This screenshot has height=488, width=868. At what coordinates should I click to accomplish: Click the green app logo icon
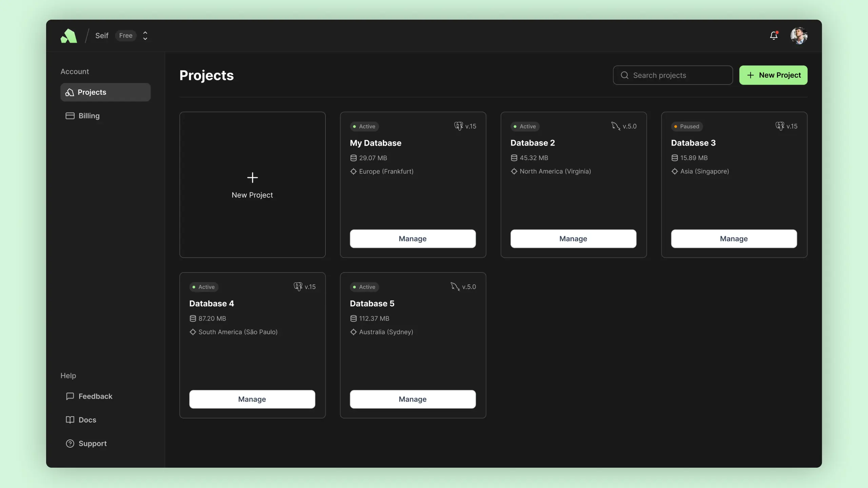(x=69, y=36)
